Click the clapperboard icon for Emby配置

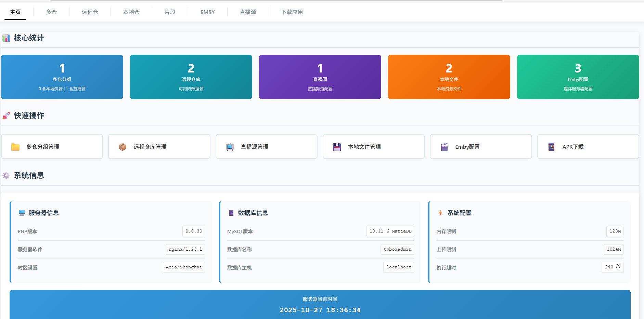pyautogui.click(x=444, y=147)
